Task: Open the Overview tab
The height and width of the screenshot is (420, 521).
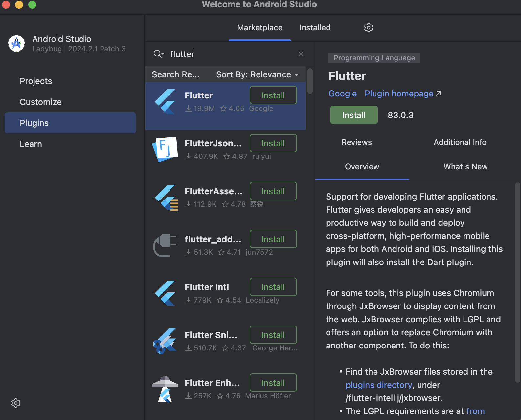Action: click(362, 167)
